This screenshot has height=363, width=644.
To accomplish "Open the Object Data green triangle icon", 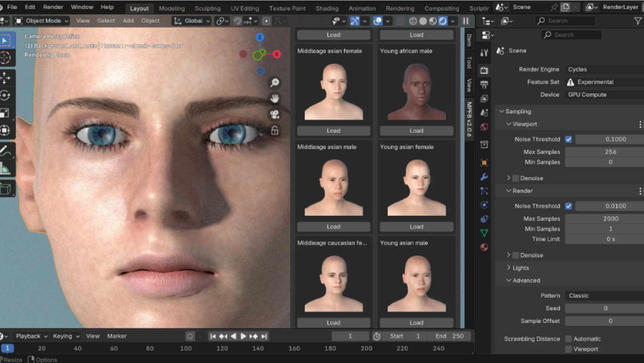I will [x=485, y=233].
